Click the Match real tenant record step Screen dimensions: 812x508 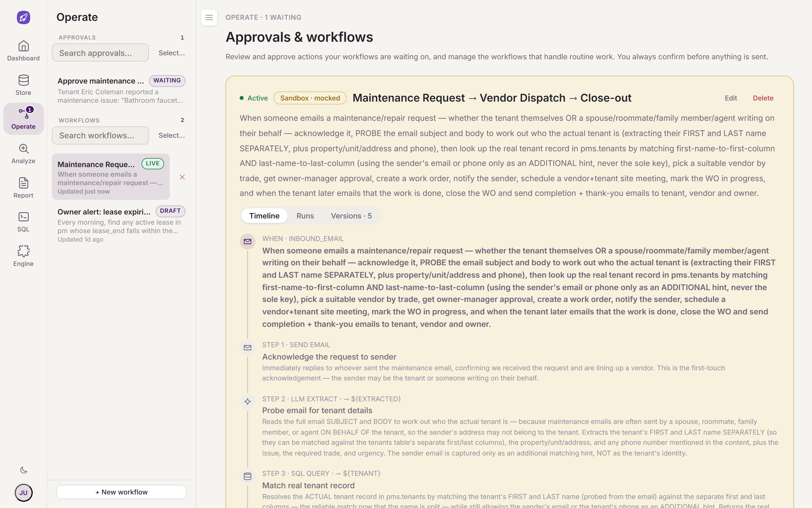308,485
